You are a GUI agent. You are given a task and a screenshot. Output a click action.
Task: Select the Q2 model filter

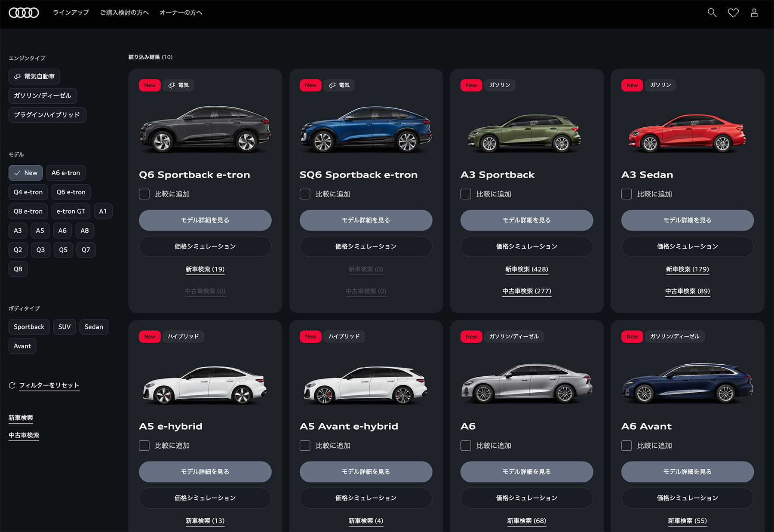click(18, 250)
